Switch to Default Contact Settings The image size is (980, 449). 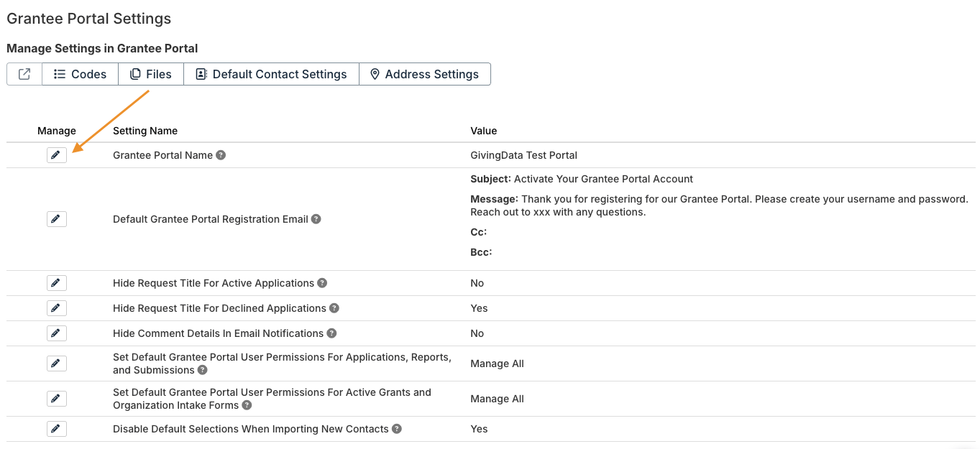(x=271, y=73)
